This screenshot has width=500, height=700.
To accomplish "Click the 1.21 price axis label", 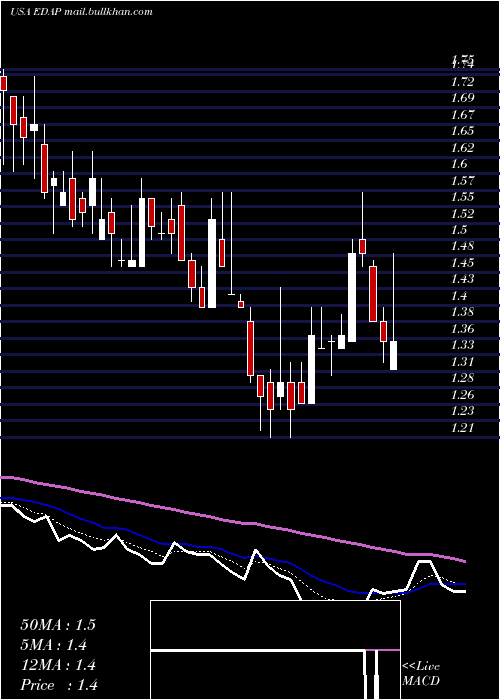I will [462, 427].
